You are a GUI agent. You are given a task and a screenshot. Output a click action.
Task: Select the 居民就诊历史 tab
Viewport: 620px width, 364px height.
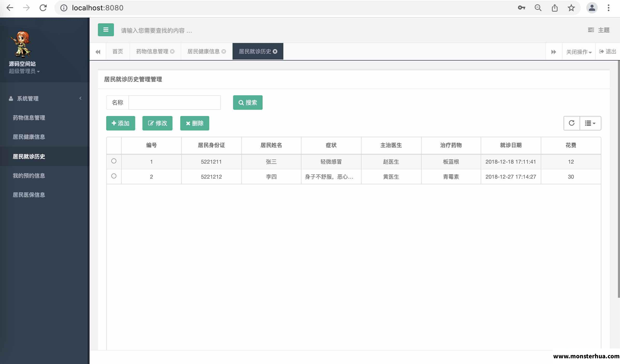pos(255,52)
